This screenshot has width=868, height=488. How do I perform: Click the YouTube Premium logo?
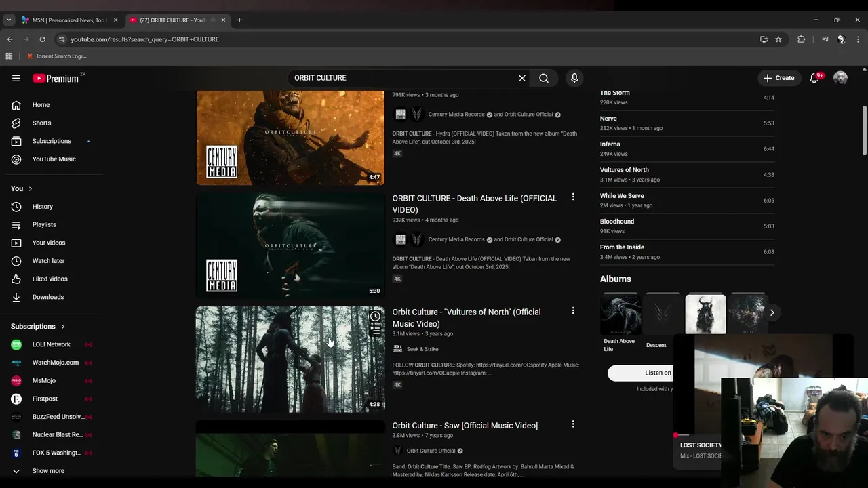pyautogui.click(x=57, y=78)
